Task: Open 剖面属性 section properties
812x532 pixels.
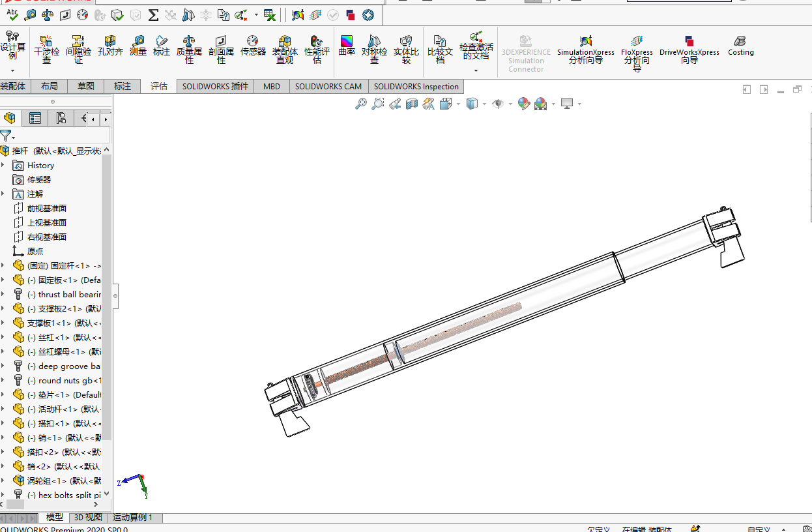Action: click(221, 50)
